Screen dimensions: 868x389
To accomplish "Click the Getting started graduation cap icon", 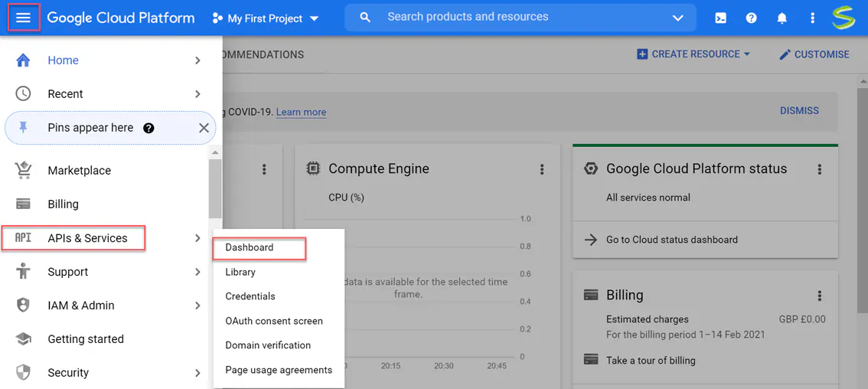I will (x=23, y=339).
